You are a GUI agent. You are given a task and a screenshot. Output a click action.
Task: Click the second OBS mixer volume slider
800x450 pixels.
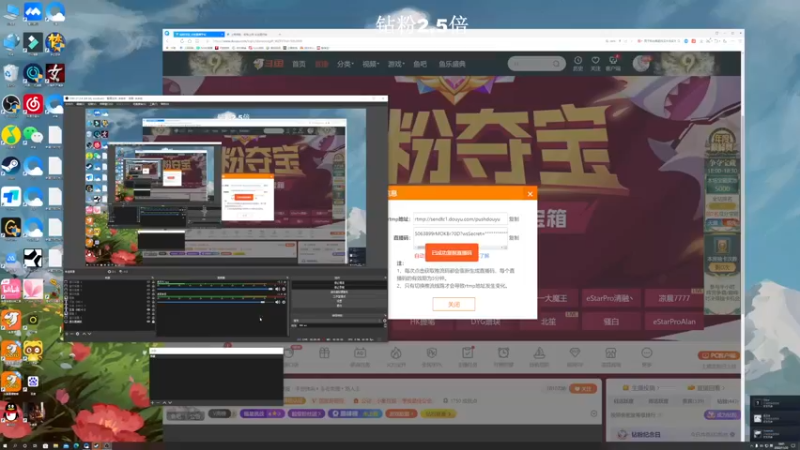[x=215, y=302]
